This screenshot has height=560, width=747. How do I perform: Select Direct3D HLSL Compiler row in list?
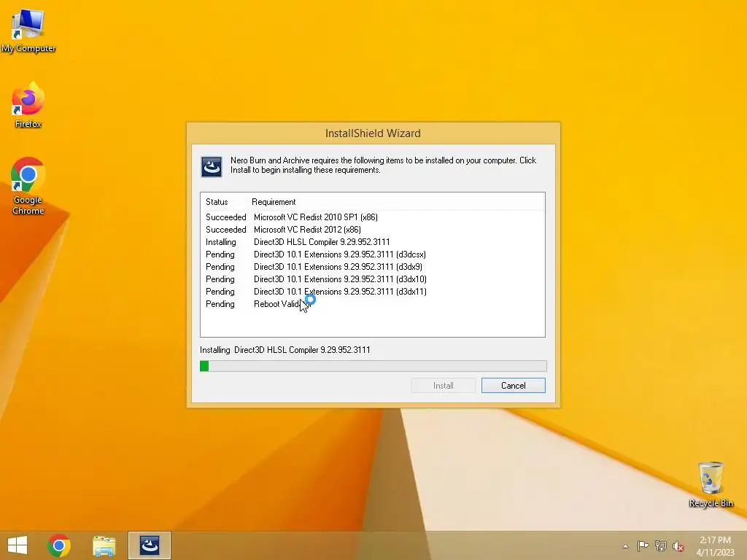[373, 242]
